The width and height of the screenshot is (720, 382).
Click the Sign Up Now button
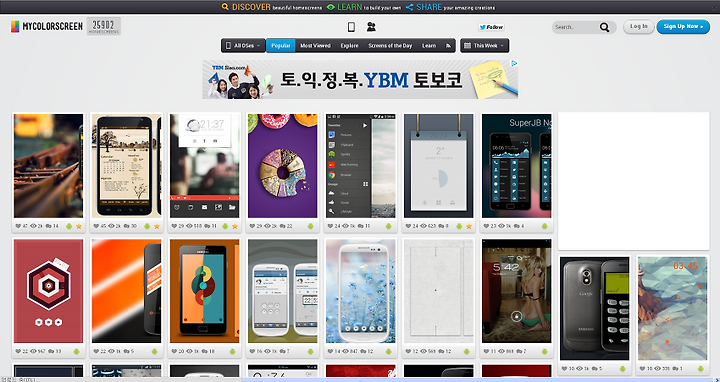click(x=683, y=27)
